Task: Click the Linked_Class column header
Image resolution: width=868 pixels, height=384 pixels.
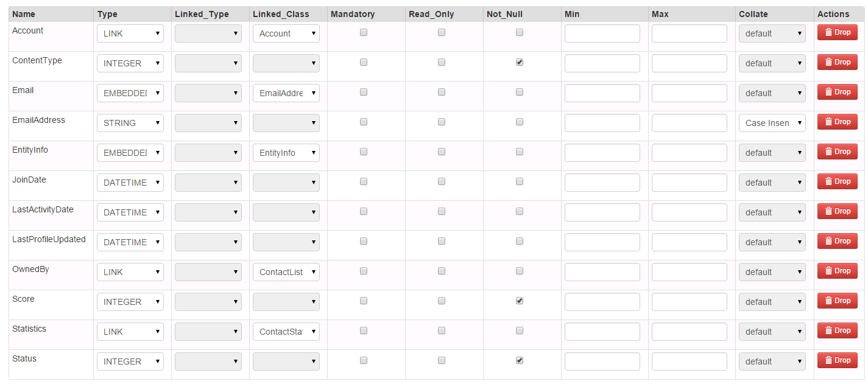Action: point(281,14)
